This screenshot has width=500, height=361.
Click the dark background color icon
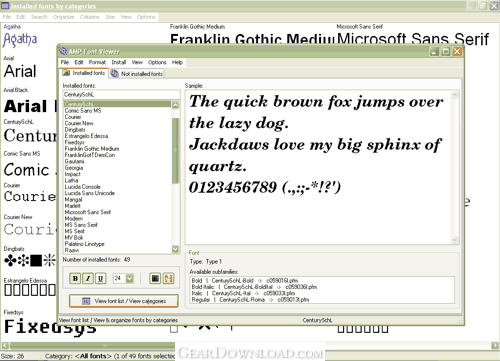pyautogui.click(x=155, y=278)
